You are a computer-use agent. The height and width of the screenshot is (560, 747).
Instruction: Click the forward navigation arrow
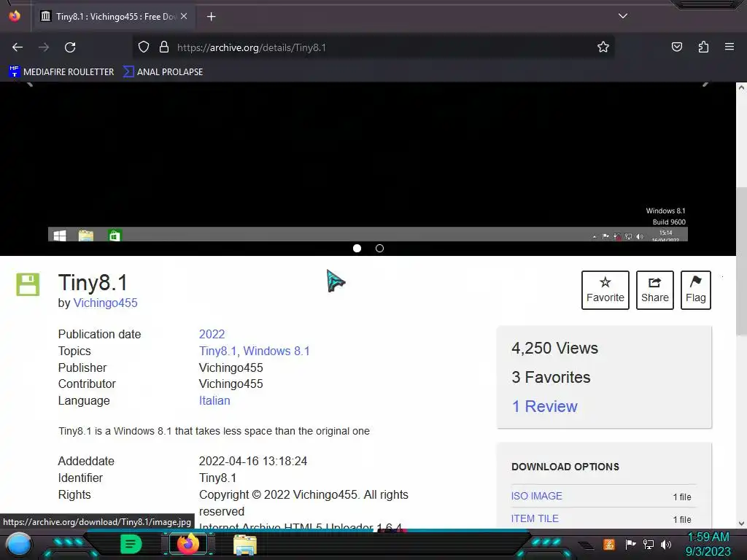pyautogui.click(x=44, y=47)
